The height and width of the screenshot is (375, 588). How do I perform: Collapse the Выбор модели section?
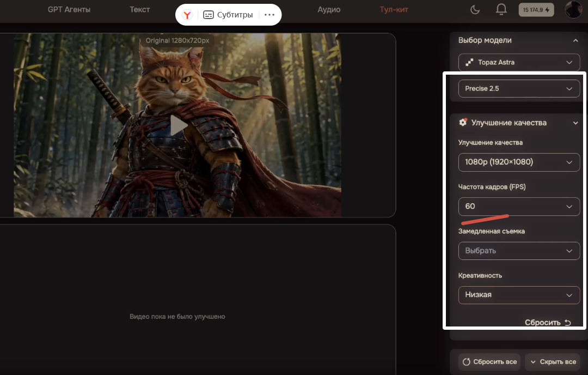(575, 40)
